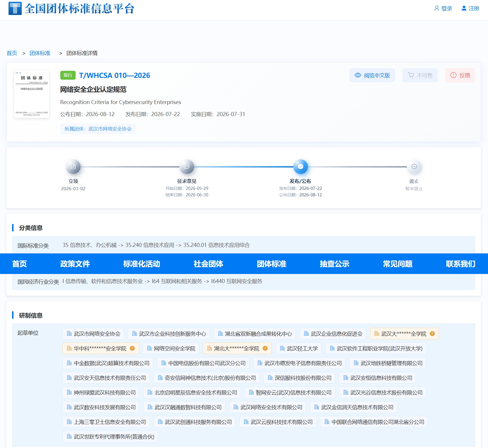Click building icon beside 武汉光谷信息技术股份有限公司
This screenshot has height=448, width=488.
[346, 392]
